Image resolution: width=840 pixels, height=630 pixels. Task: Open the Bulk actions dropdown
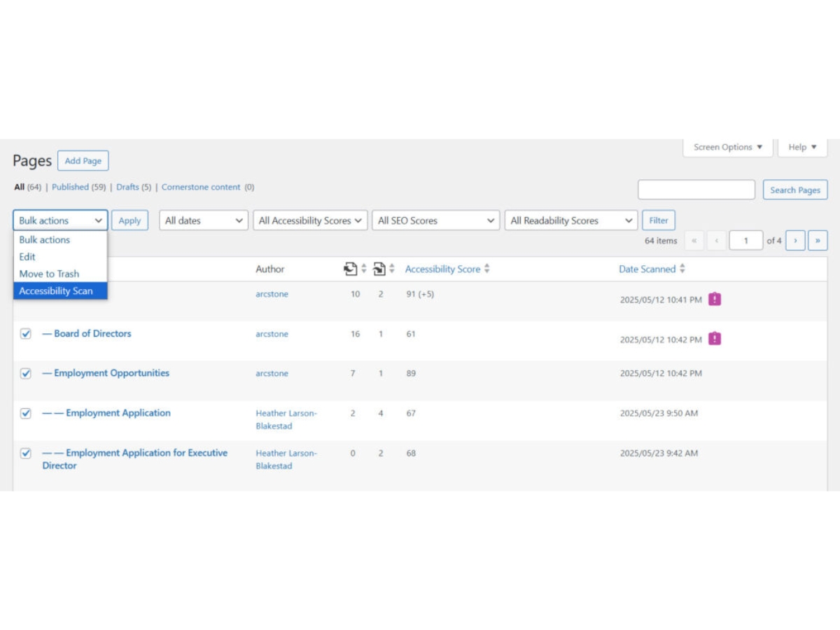point(60,220)
